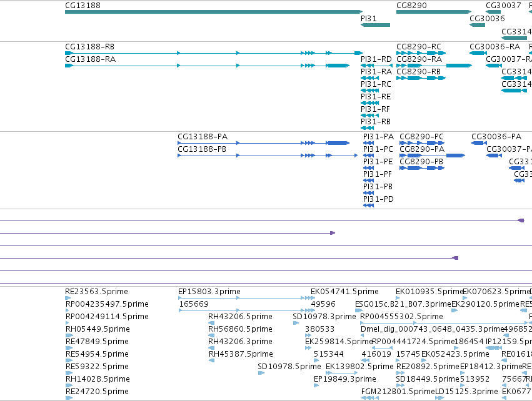Click the RH43206.3prime EST label
The width and height of the screenshot is (532, 401).
(240, 342)
